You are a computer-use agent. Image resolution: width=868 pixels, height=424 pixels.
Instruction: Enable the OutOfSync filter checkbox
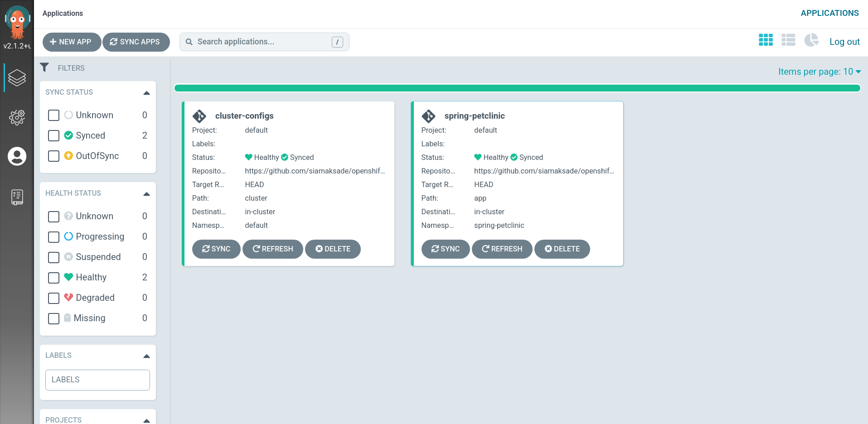(x=53, y=156)
